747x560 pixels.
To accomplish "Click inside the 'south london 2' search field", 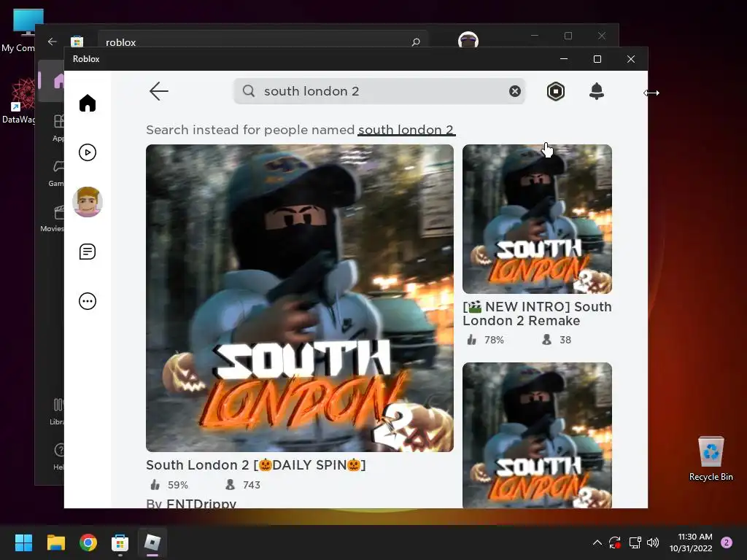I will click(x=379, y=91).
